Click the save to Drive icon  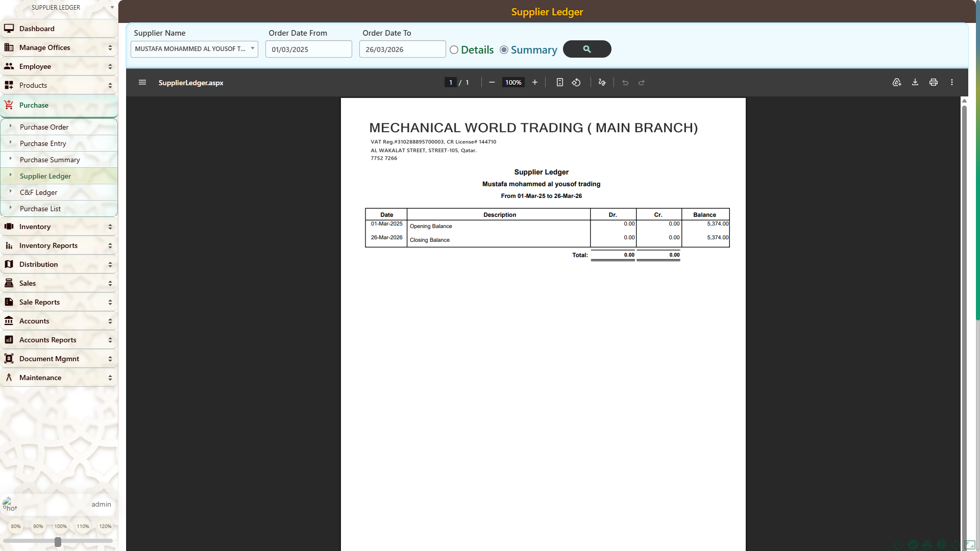(897, 82)
